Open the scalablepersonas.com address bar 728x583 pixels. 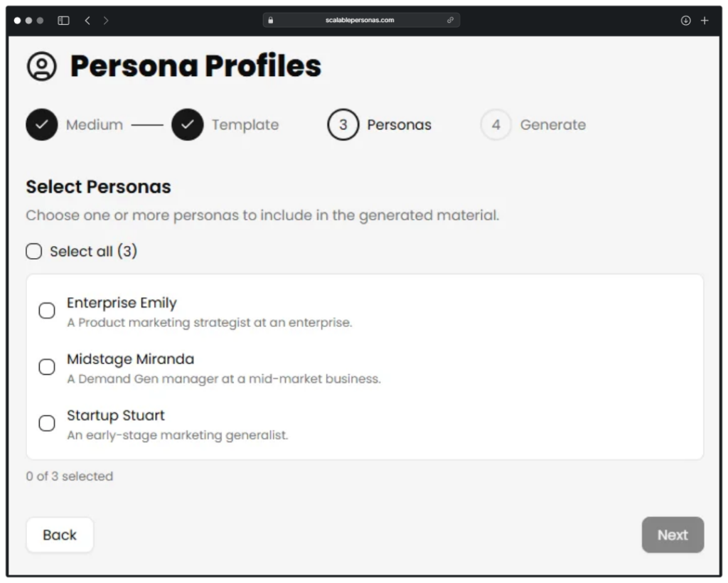(361, 20)
